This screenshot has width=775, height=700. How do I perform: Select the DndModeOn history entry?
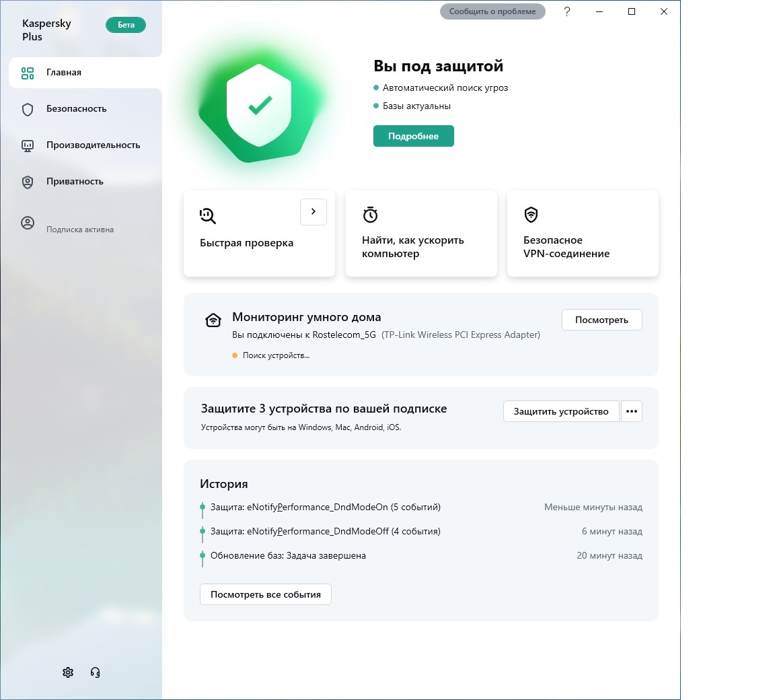[x=325, y=508]
